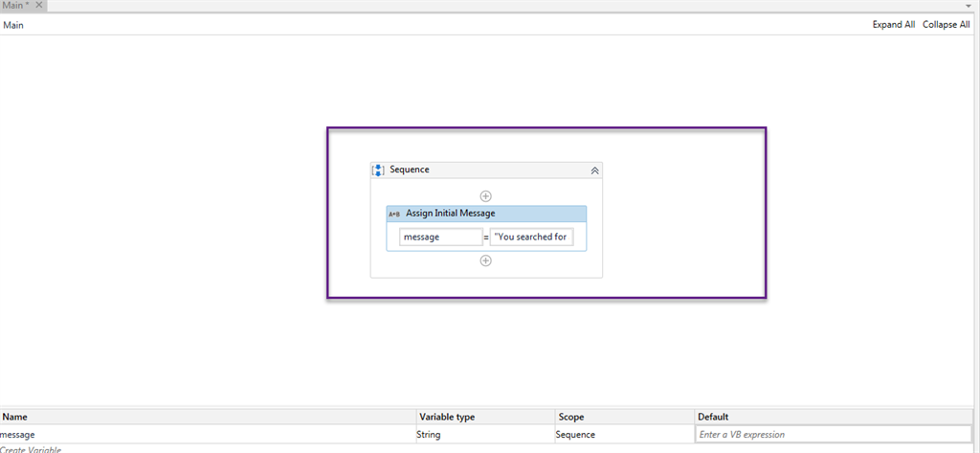Select the Assign Initial Message header
Screen dimensions: 980x453
click(x=486, y=214)
